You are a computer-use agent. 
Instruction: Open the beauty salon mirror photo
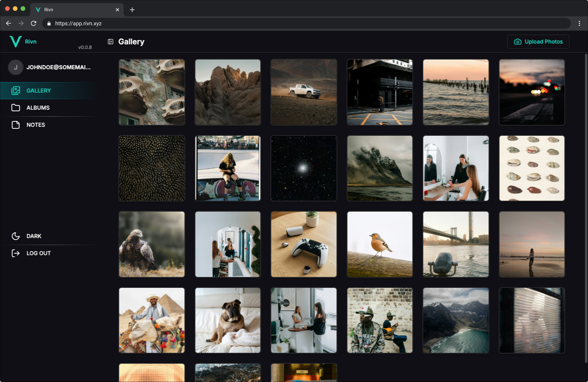(x=456, y=168)
